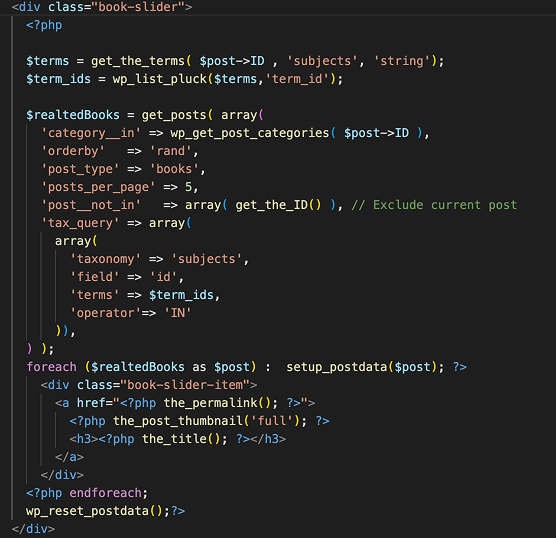556x538 pixels.
Task: Click the 'IN' operator value
Action: (x=178, y=314)
